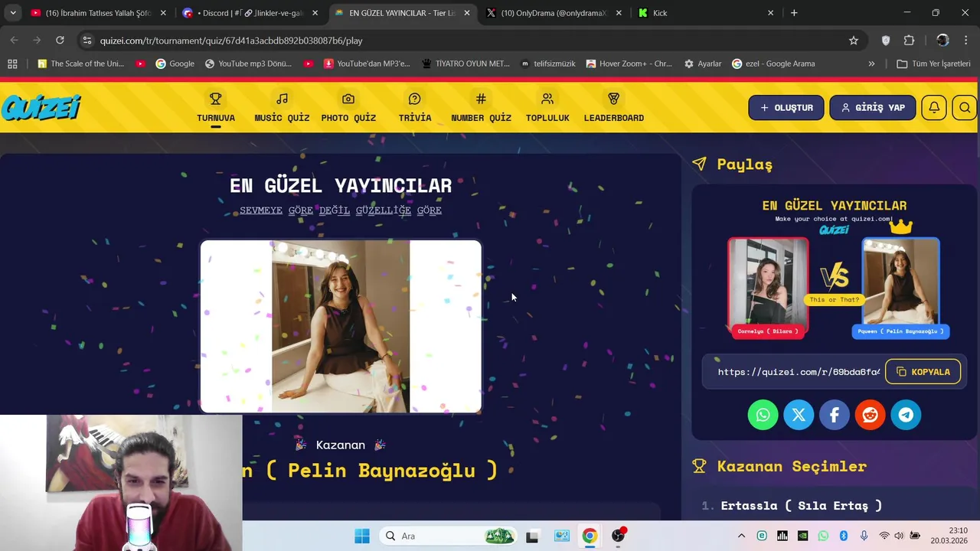Open the Hover Zoom+ bookmark
This screenshot has height=551, width=980.
click(629, 64)
